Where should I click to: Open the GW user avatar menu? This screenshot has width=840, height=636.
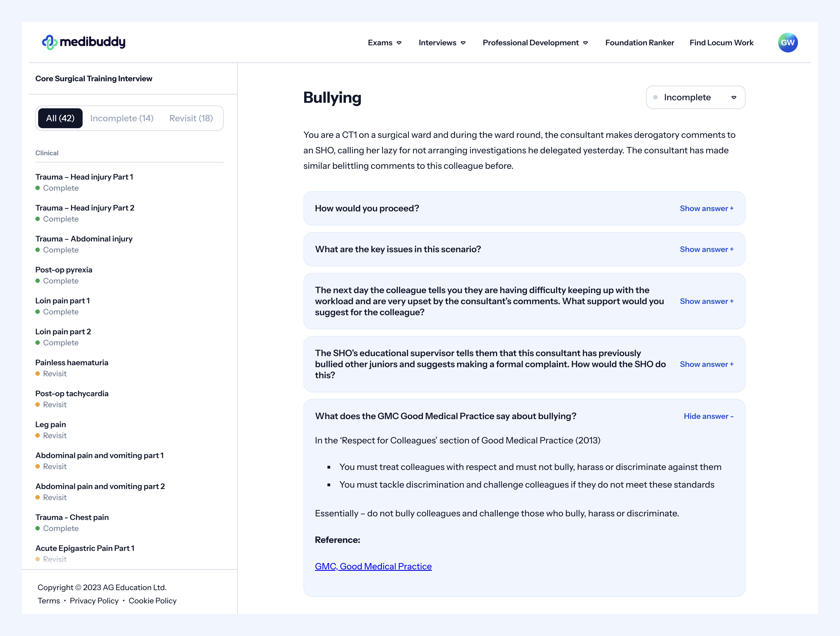click(788, 43)
